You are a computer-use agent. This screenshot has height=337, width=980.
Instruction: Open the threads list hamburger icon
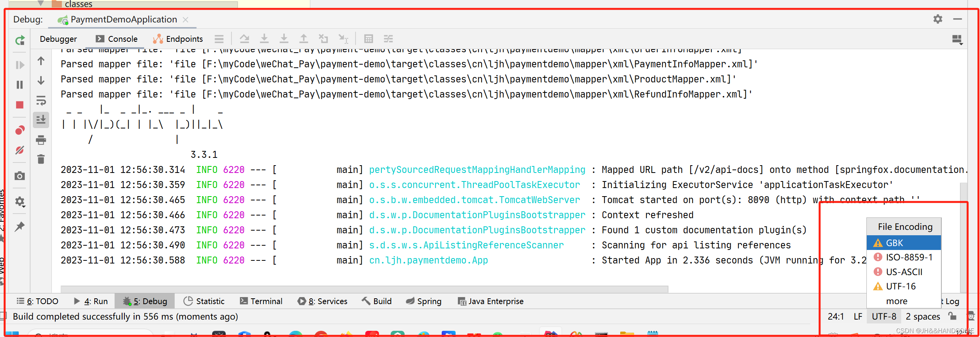pos(219,39)
